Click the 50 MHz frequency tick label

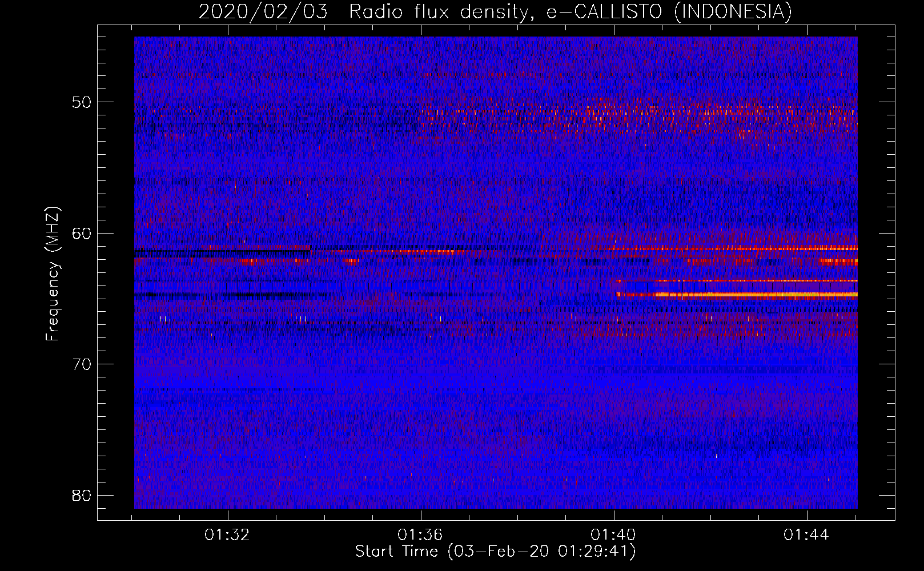click(82, 102)
